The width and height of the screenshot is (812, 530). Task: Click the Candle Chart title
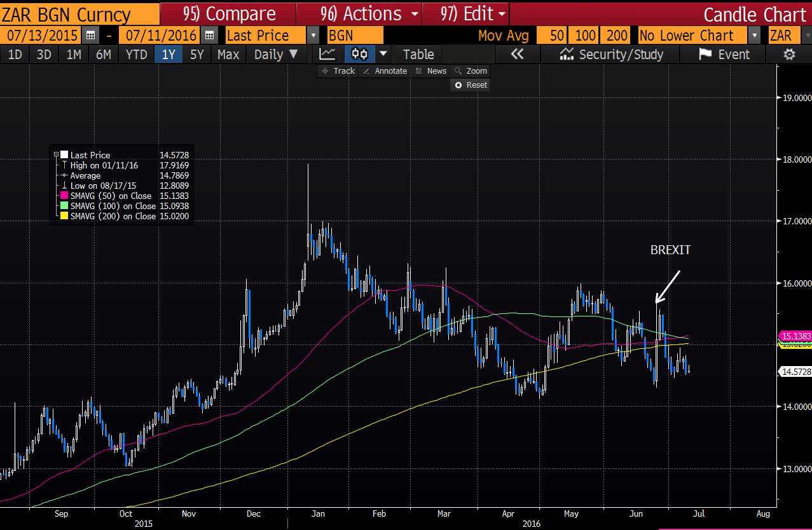pos(755,14)
